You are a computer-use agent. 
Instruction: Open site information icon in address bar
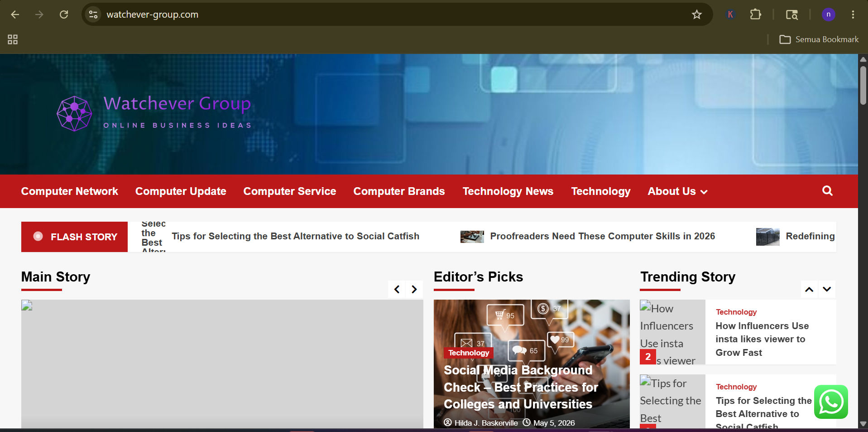(93, 15)
